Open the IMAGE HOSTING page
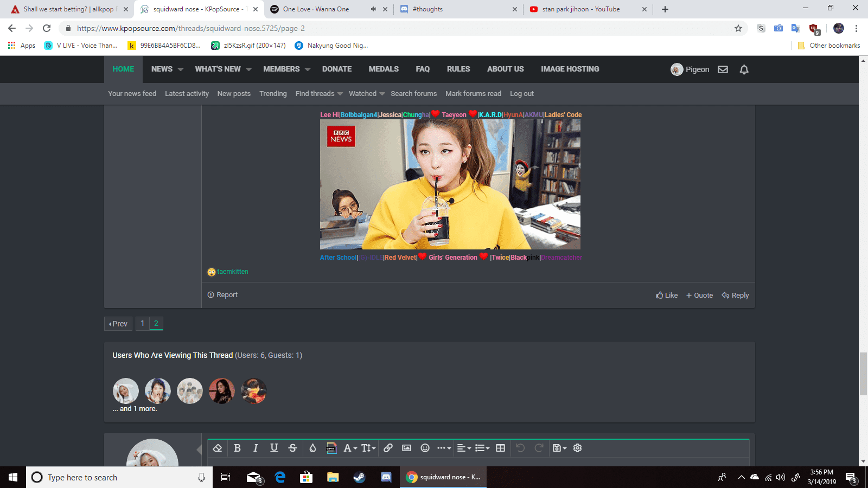This screenshot has height=488, width=868. pyautogui.click(x=570, y=69)
